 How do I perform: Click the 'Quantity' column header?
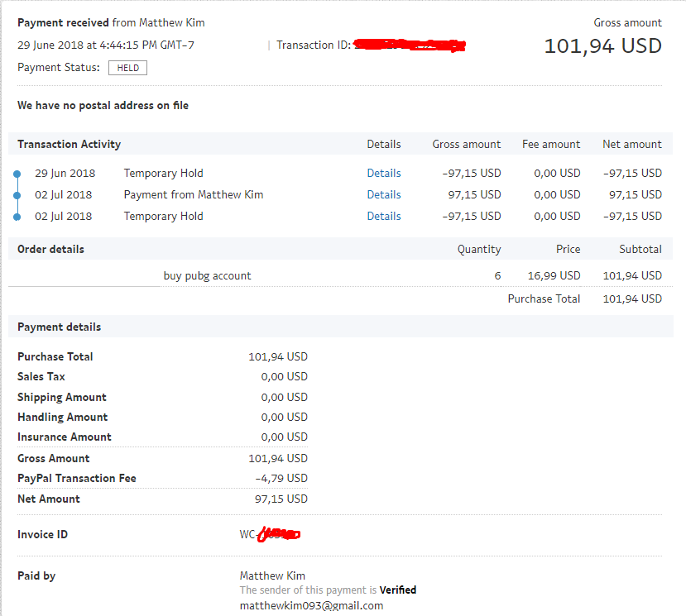[x=479, y=249]
